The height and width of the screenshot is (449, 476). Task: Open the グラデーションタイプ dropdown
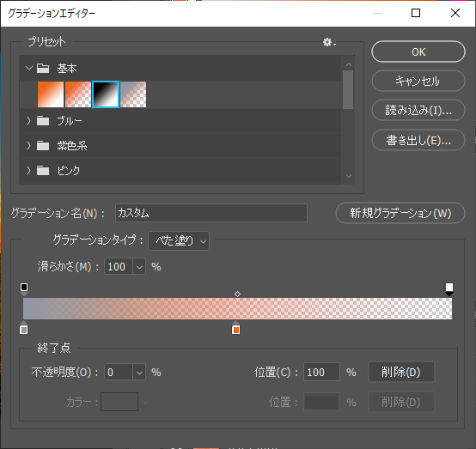[179, 241]
